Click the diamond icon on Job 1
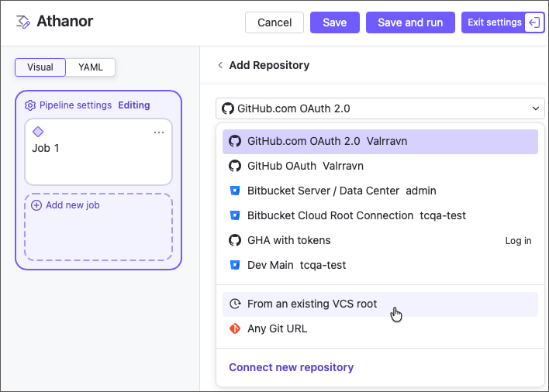The height and width of the screenshot is (392, 549). pyautogui.click(x=38, y=132)
